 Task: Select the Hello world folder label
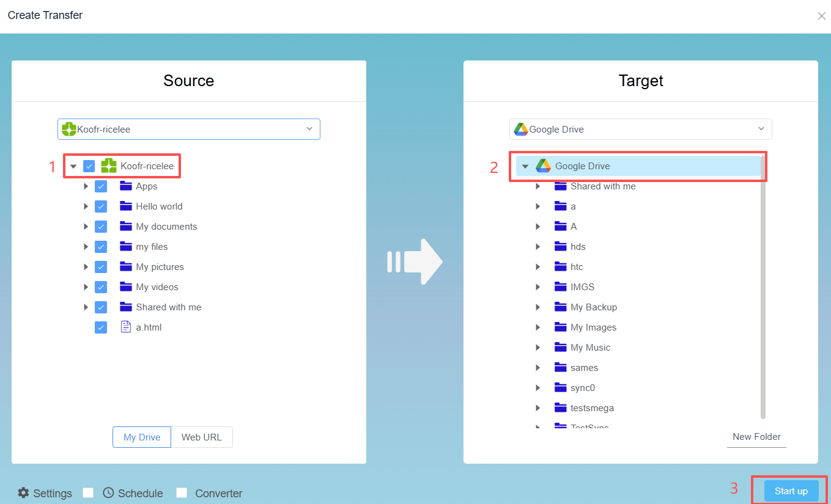coord(159,206)
